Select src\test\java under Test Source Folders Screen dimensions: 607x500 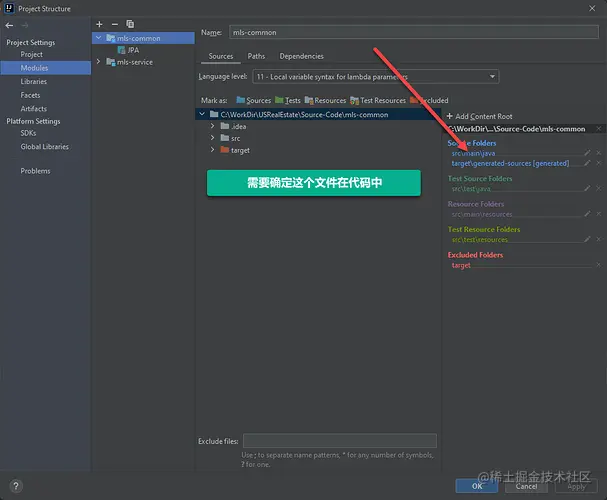[471, 188]
